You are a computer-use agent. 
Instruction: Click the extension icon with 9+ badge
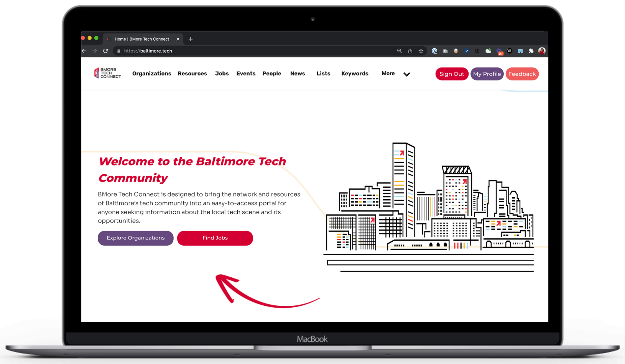(499, 51)
